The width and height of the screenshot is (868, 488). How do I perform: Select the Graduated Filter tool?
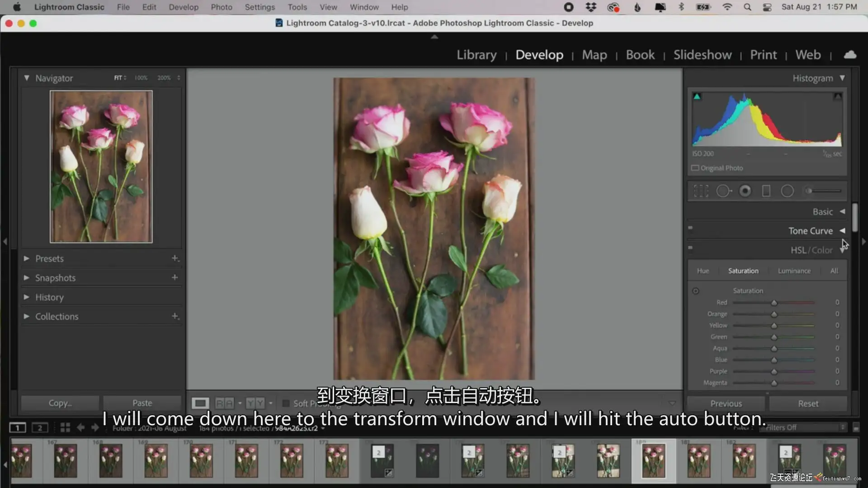(x=766, y=191)
